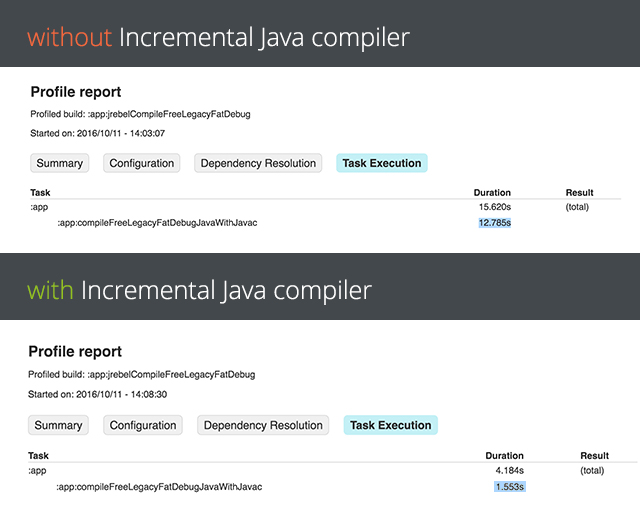Viewport: 640px width, 521px height.
Task: Open Summary tab in the without-incremental report
Action: 59,163
